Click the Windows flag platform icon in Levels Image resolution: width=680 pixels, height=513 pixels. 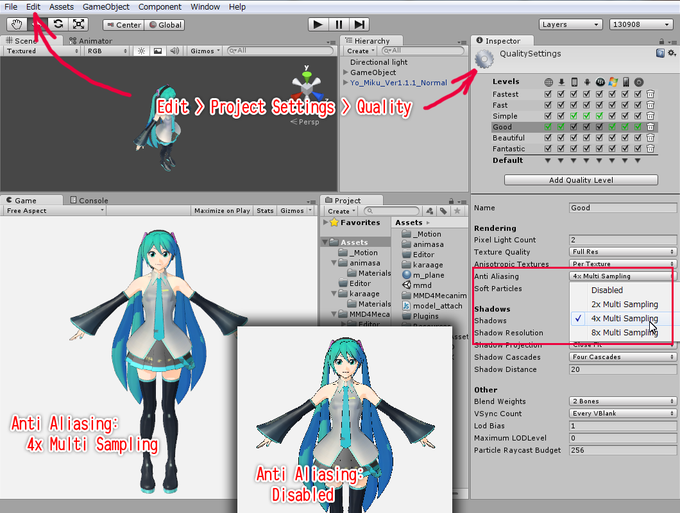[612, 82]
